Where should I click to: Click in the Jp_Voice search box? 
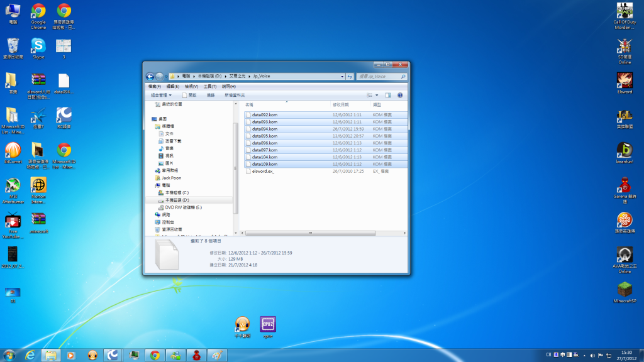379,76
